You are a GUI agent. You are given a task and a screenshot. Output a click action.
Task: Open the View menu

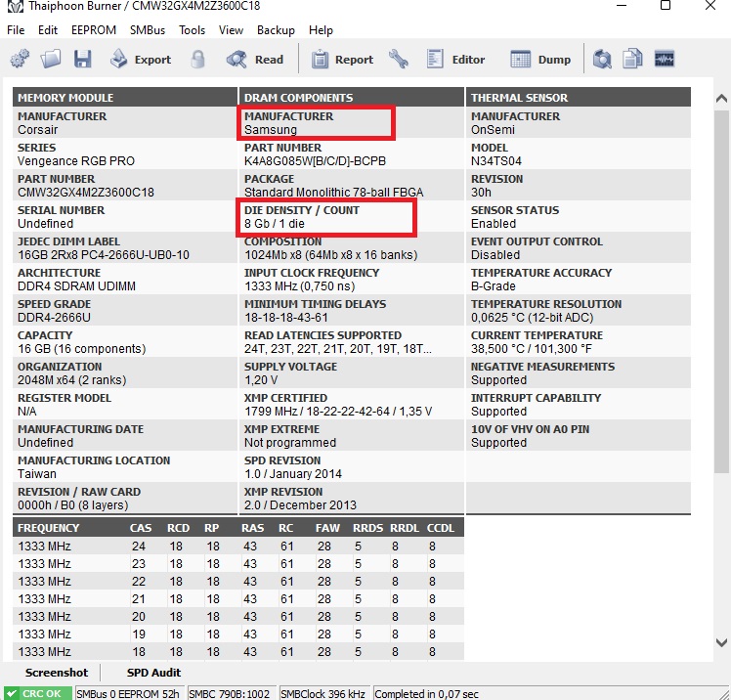[x=231, y=30]
